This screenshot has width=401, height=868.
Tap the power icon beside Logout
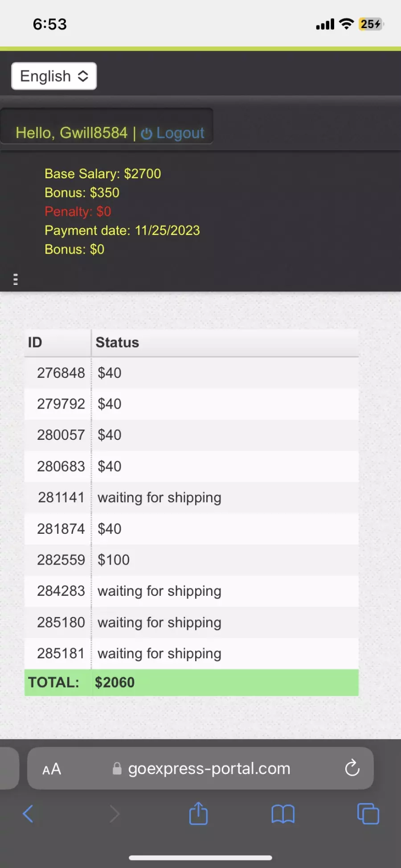pos(147,134)
